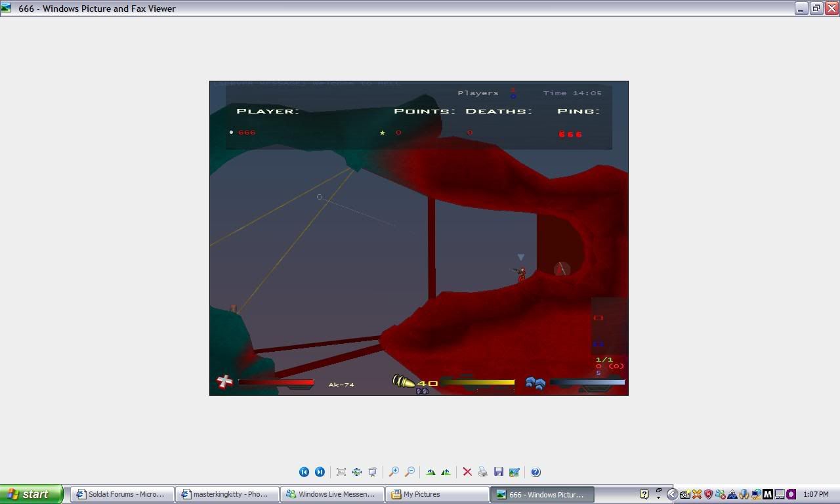The height and width of the screenshot is (504, 840).
Task: Switch to masterkingkitty Photobucket window
Action: (228, 494)
